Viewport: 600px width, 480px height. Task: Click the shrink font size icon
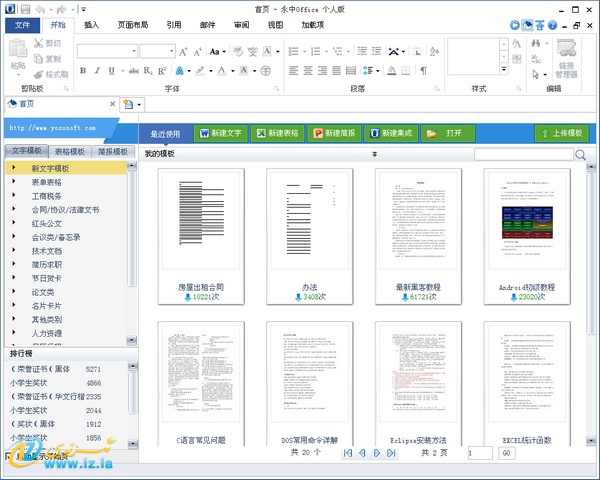[x=198, y=51]
